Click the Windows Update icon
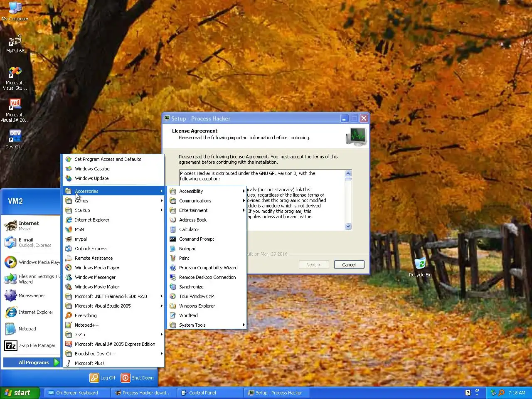This screenshot has width=532, height=399. (x=69, y=178)
